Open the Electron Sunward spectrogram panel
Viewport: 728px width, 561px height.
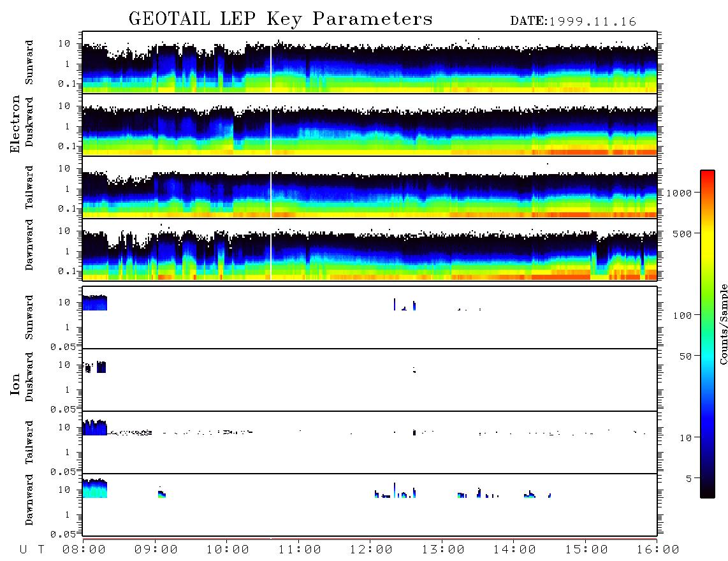pos(370,62)
